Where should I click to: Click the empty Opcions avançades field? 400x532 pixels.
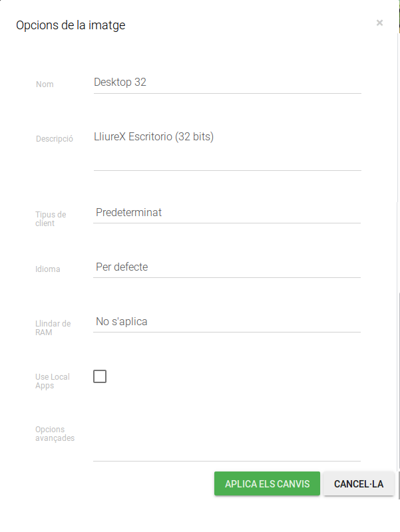point(227,446)
